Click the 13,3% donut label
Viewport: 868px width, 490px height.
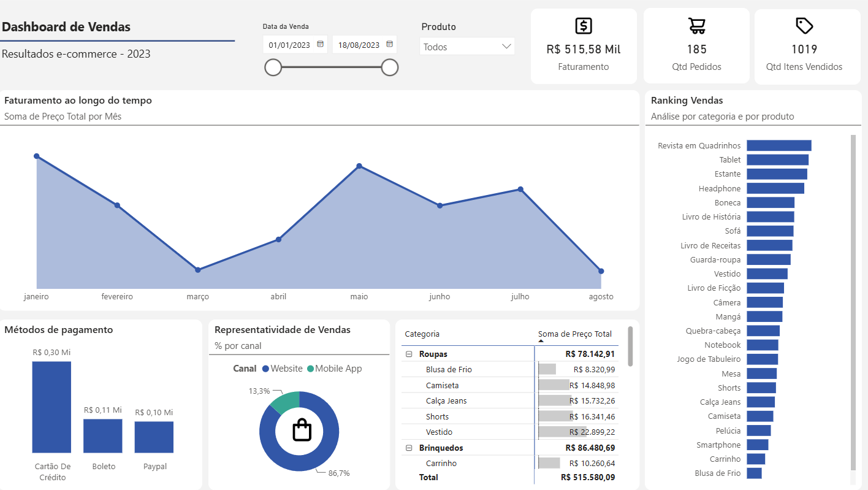259,391
